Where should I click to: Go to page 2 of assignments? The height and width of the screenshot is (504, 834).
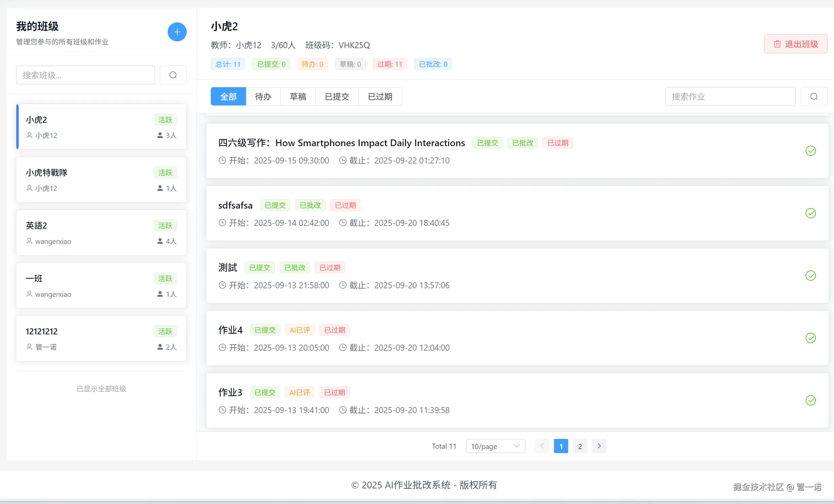pos(580,446)
